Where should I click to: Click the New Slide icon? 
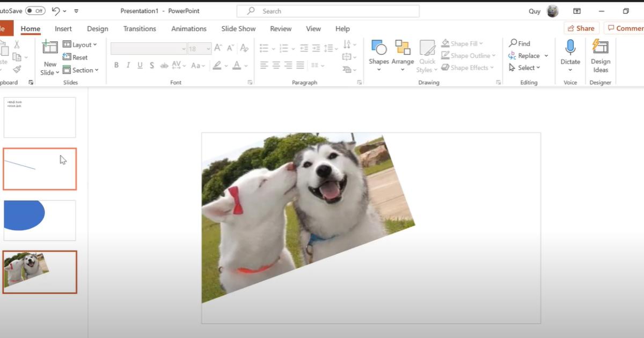click(50, 48)
